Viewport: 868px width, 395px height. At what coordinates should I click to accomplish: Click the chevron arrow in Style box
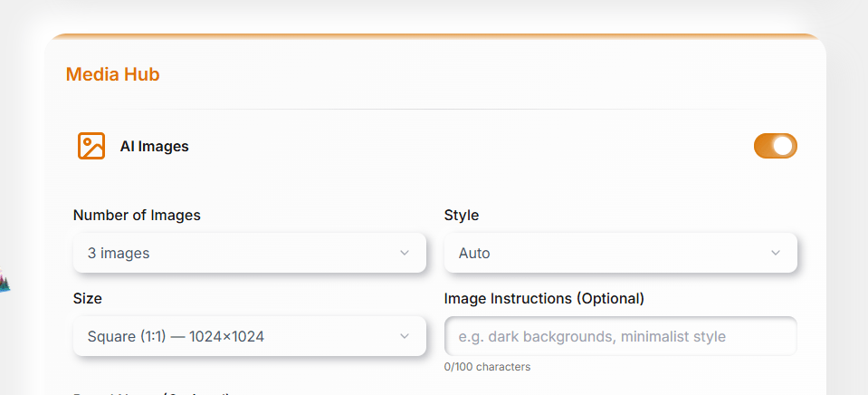(x=776, y=253)
